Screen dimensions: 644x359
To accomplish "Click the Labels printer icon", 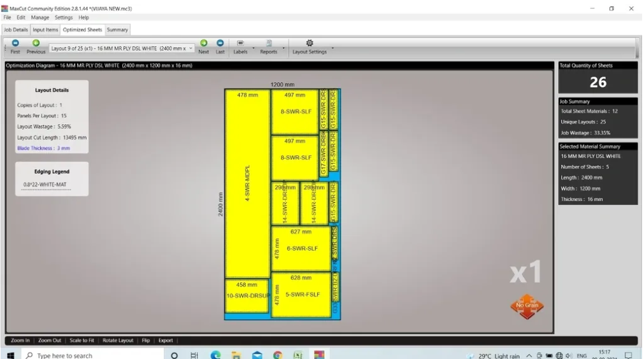I will 240,43.
